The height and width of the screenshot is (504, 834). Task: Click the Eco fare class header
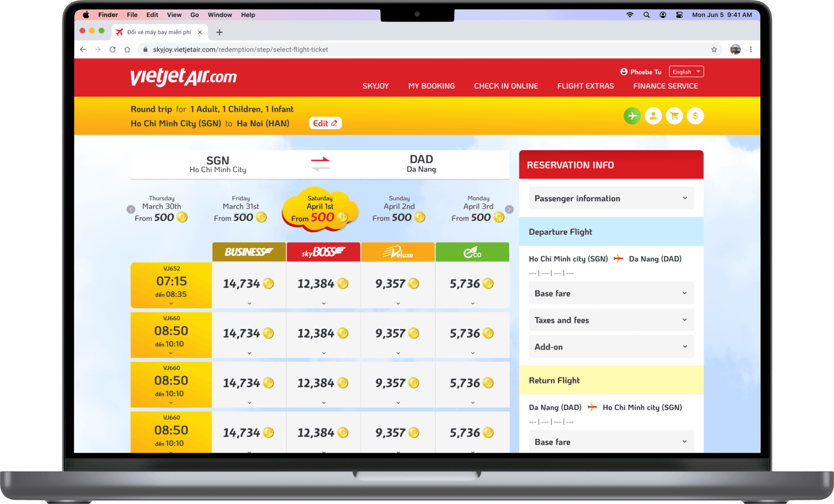472,252
